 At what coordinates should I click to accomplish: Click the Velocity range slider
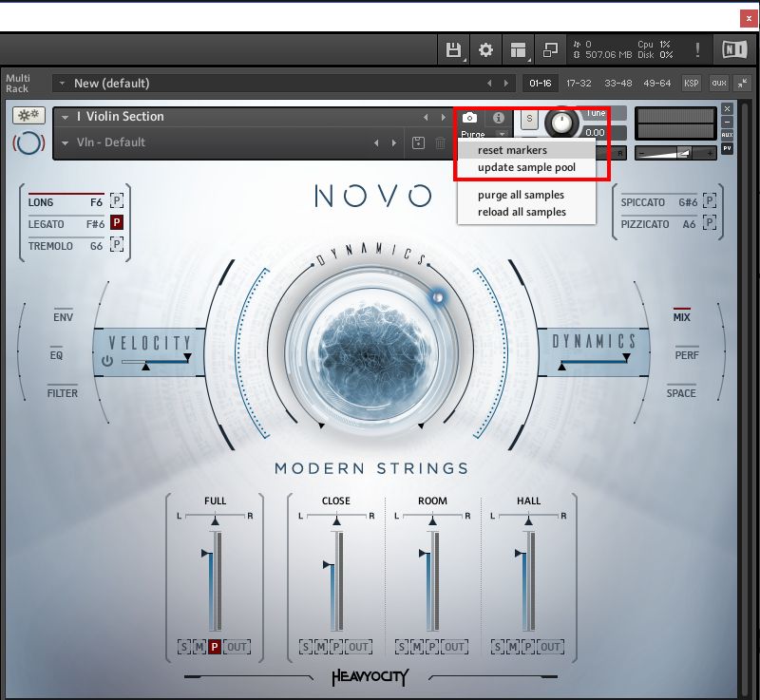[156, 361]
